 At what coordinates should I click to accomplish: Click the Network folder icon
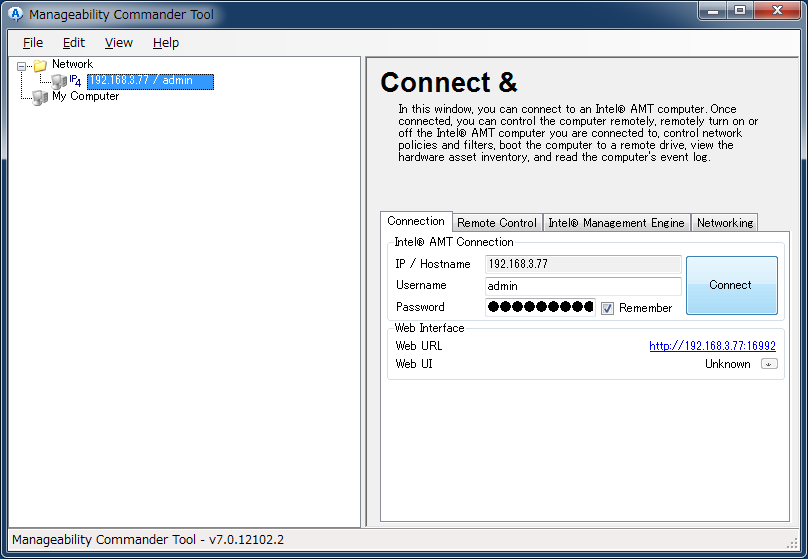pos(40,65)
